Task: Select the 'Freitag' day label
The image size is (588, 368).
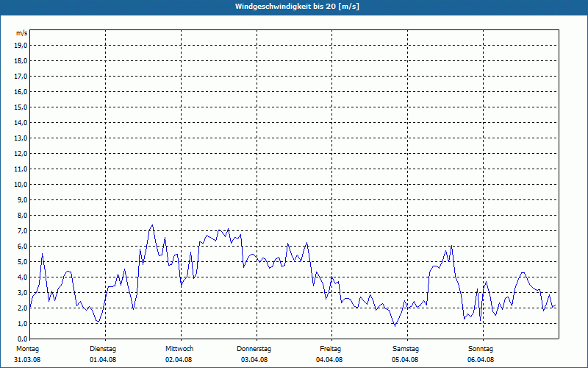Action: [x=330, y=349]
